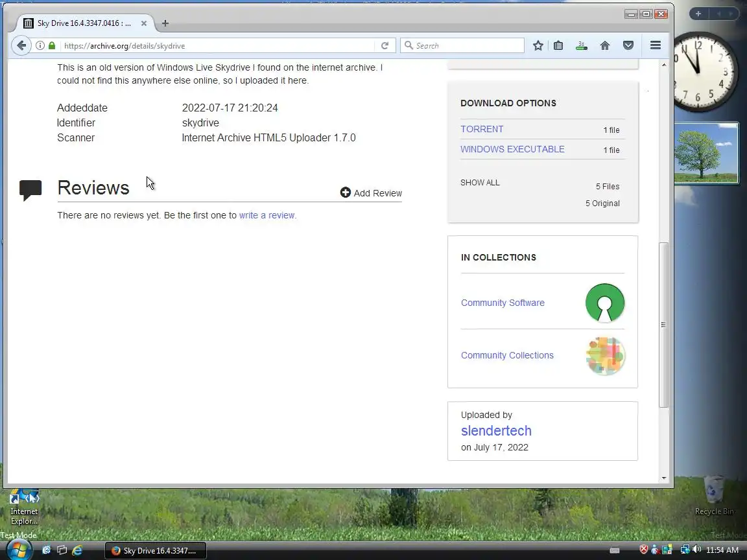Bookmark this page with the star icon
Image resolution: width=747 pixels, height=560 pixels.
tap(538, 46)
